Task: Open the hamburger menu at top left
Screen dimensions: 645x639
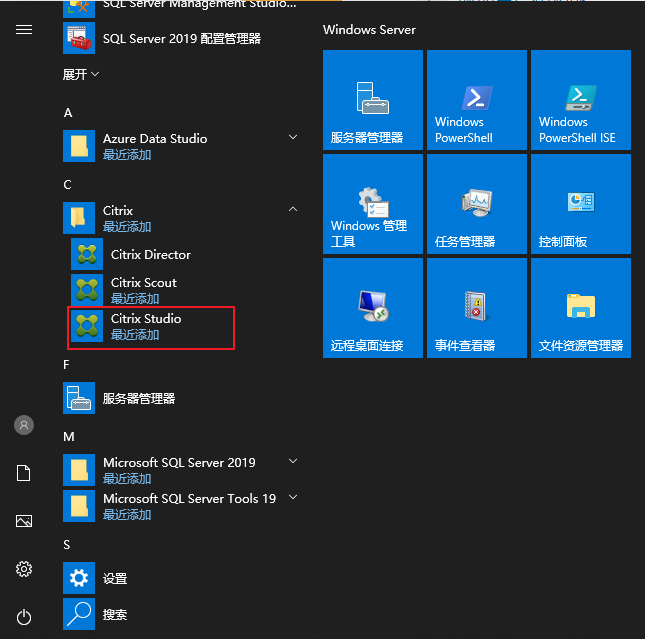Action: (x=24, y=30)
